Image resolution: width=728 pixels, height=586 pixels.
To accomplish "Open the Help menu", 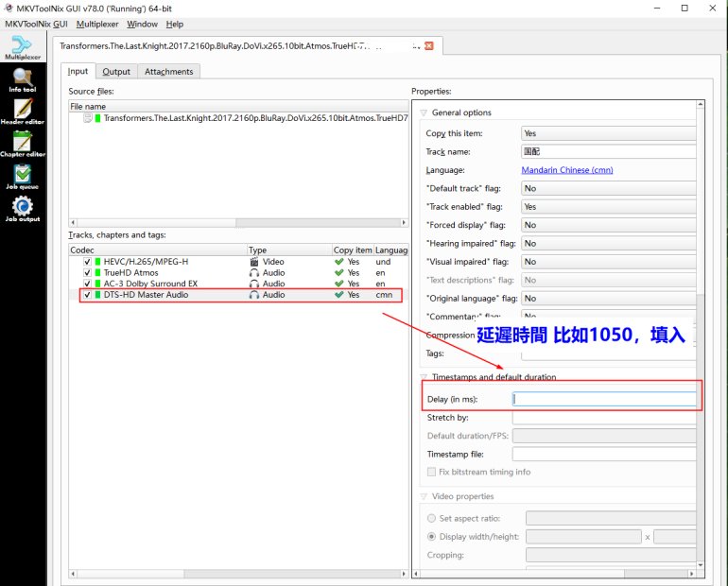I will tap(175, 25).
